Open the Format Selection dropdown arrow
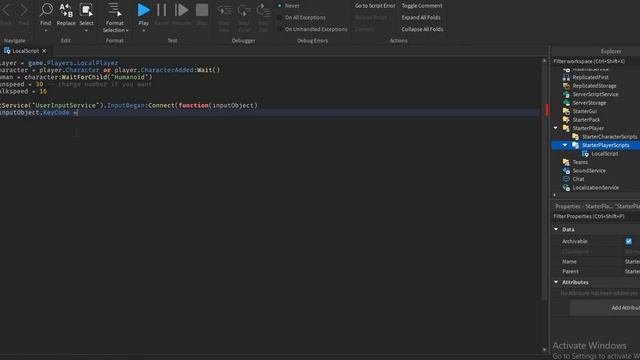 coord(127,30)
